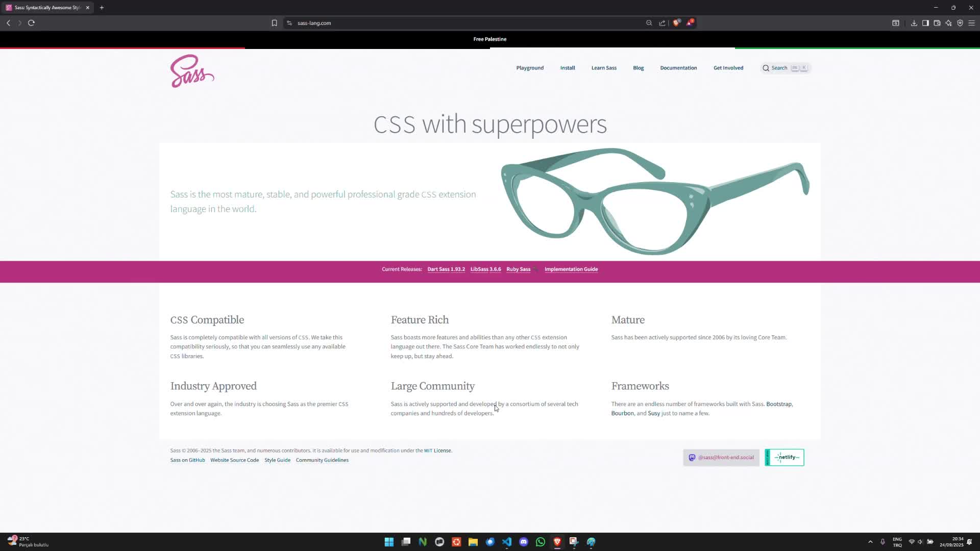Open the Brave Shields lion icon
Image resolution: width=980 pixels, height=551 pixels.
(676, 23)
